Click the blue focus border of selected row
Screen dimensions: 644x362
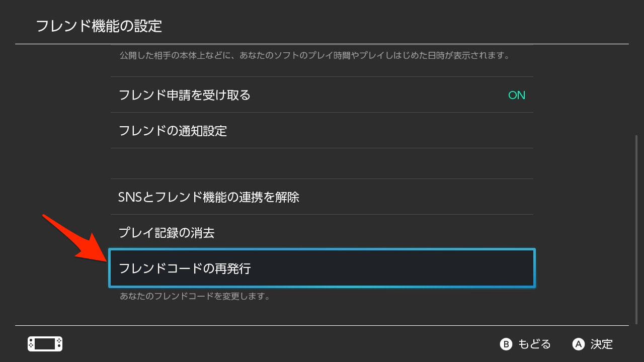pos(322,249)
